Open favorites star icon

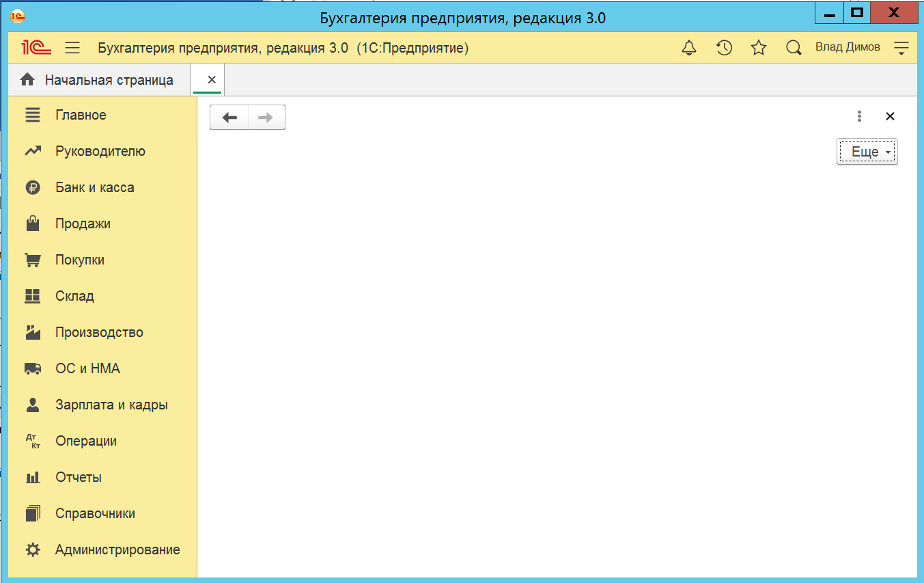[x=759, y=48]
